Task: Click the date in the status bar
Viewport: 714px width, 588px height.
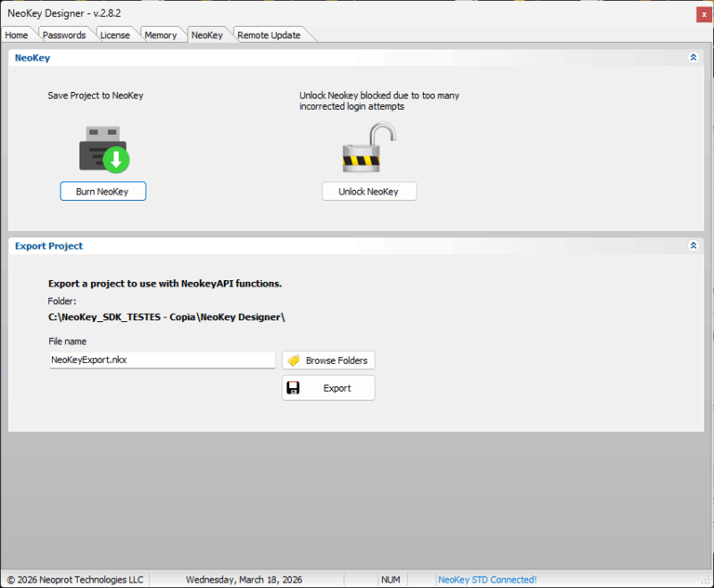Action: [x=244, y=579]
